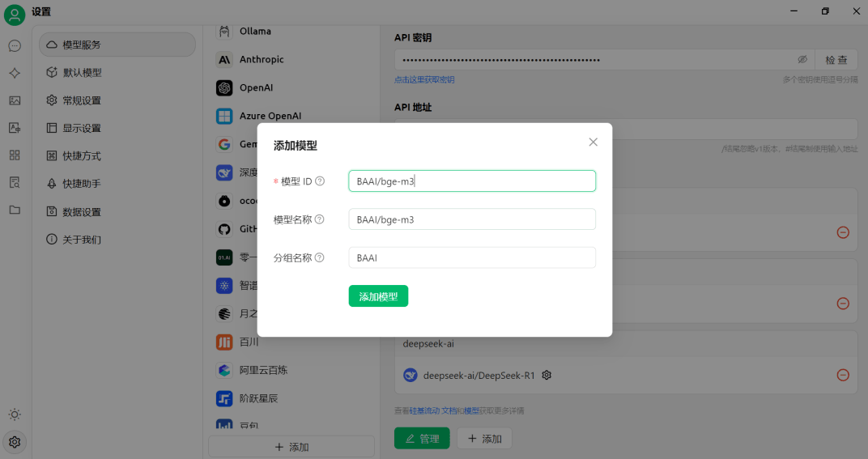Viewport: 868px width, 459px height.
Task: Open settings gear for DeepSeek-R1 model
Action: (x=547, y=376)
